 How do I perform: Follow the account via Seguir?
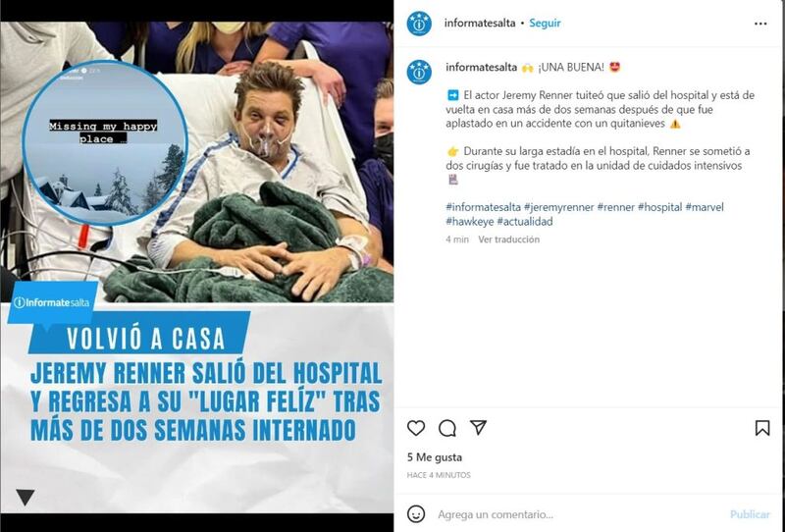[545, 23]
